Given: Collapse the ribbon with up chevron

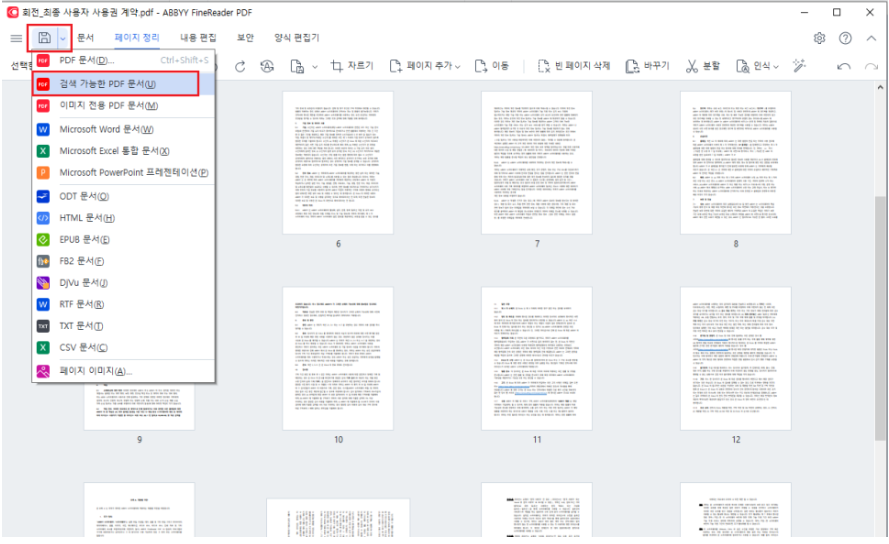Looking at the screenshot, I should [871, 38].
